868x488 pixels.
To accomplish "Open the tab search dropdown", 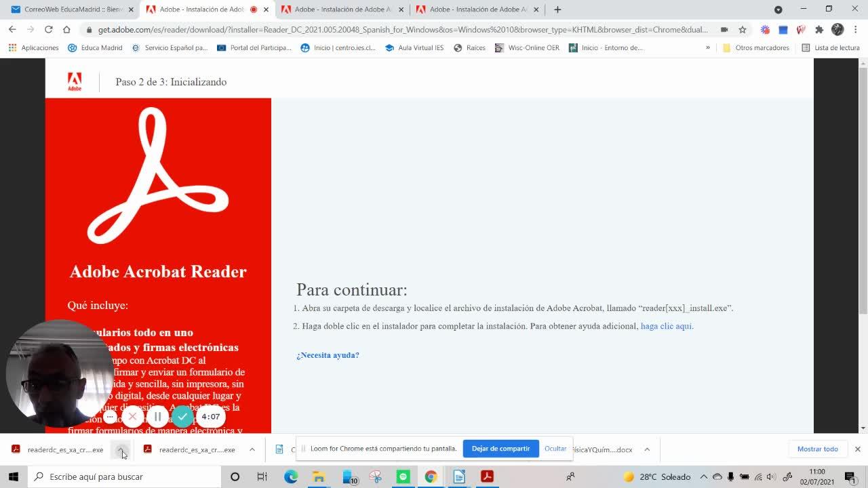I will click(x=778, y=9).
